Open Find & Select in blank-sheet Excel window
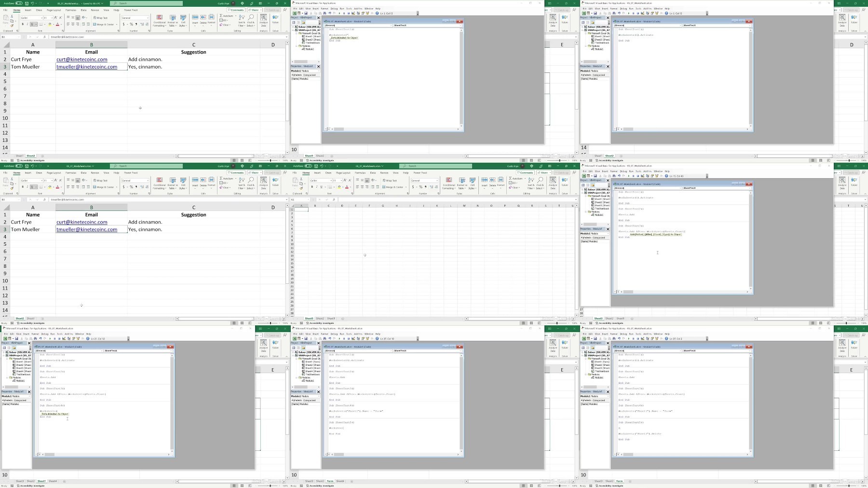Screen dimensions: 868x488 pyautogui.click(x=540, y=183)
